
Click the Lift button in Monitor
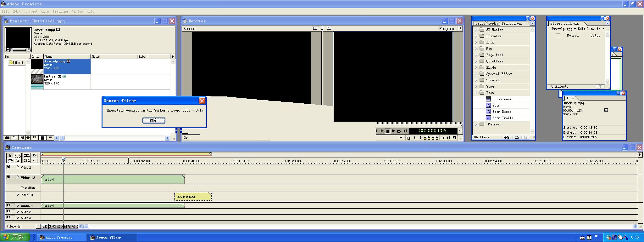pos(427,138)
